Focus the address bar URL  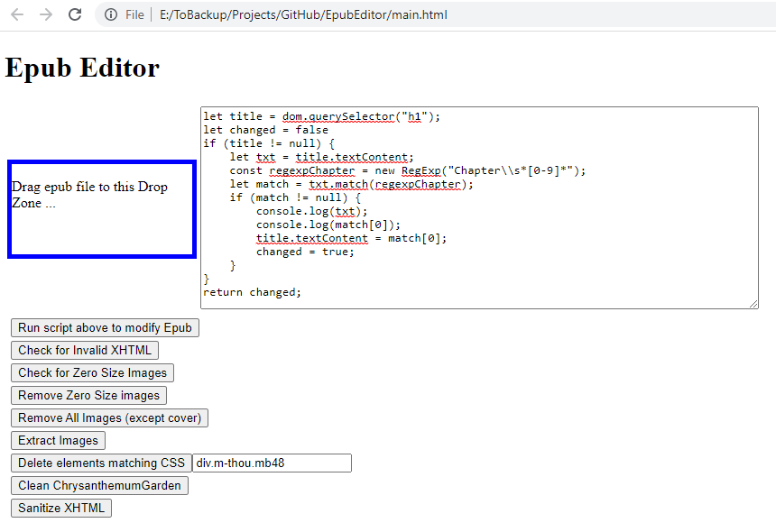[x=303, y=14]
